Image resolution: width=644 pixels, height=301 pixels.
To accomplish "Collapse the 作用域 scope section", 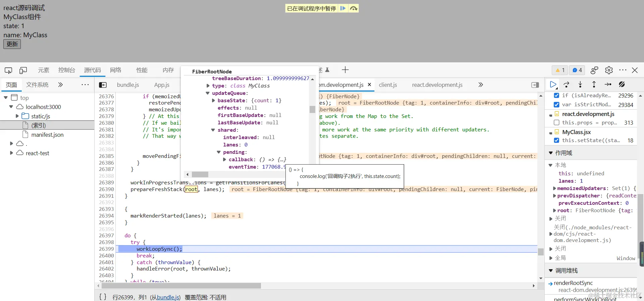I will pos(551,153).
